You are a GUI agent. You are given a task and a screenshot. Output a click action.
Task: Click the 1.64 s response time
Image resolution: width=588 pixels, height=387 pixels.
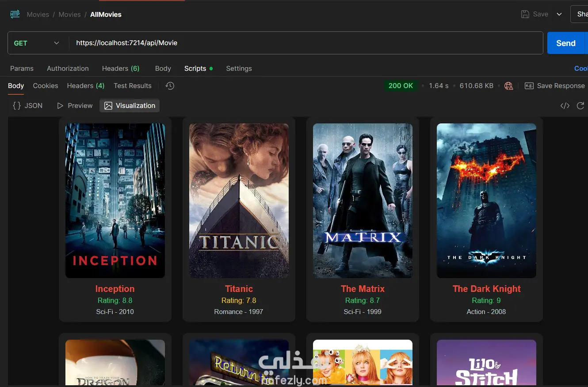pos(439,86)
